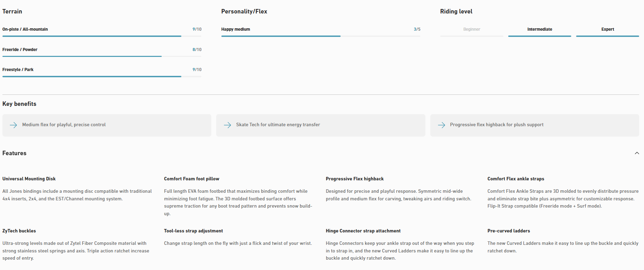The height and width of the screenshot is (270, 644).
Task: Select the Expert riding level
Action: pos(607,30)
